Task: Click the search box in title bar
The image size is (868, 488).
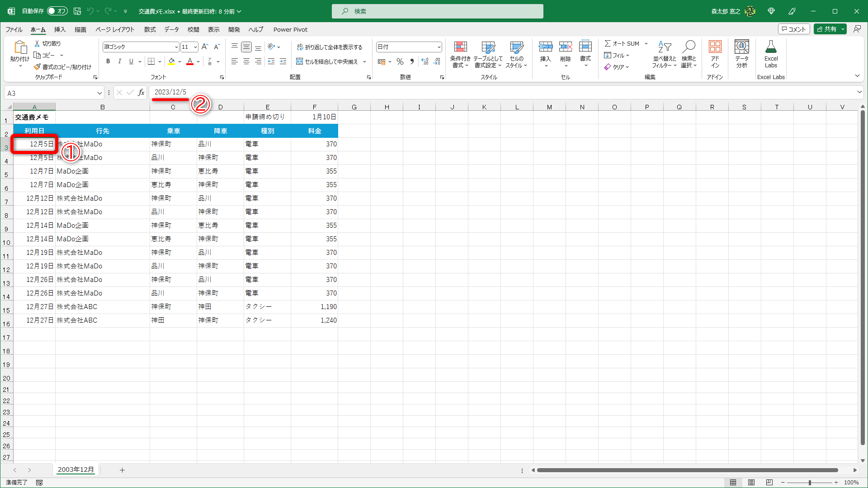Action: tap(437, 11)
